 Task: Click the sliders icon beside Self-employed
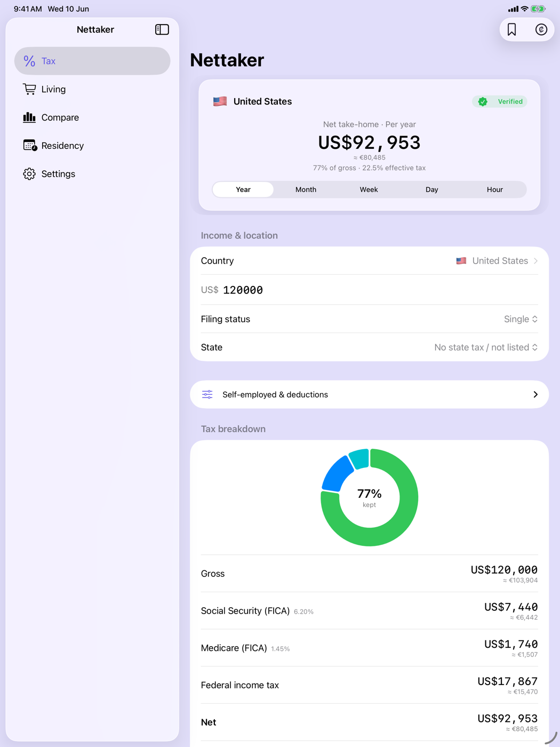tap(207, 394)
